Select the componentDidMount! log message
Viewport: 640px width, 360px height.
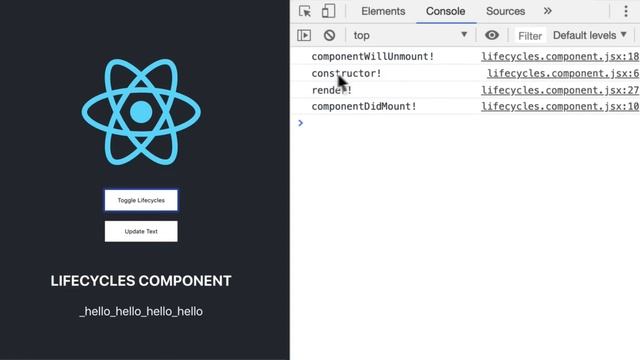point(364,107)
